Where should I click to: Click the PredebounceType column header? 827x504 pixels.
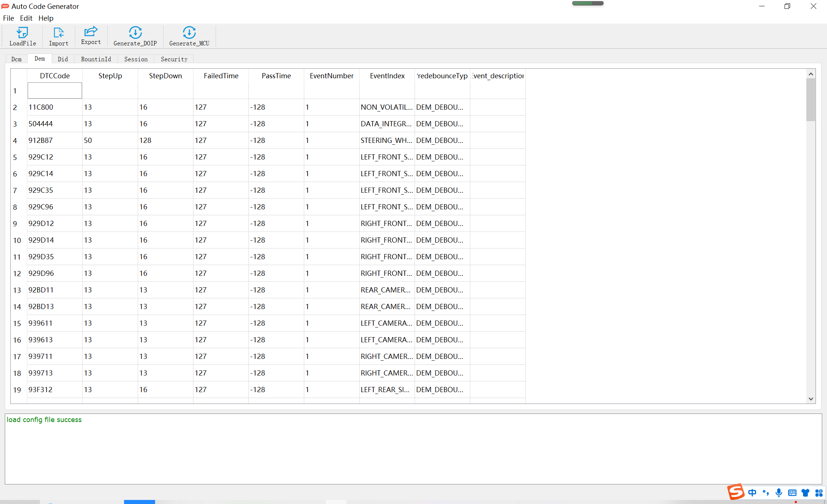click(442, 76)
